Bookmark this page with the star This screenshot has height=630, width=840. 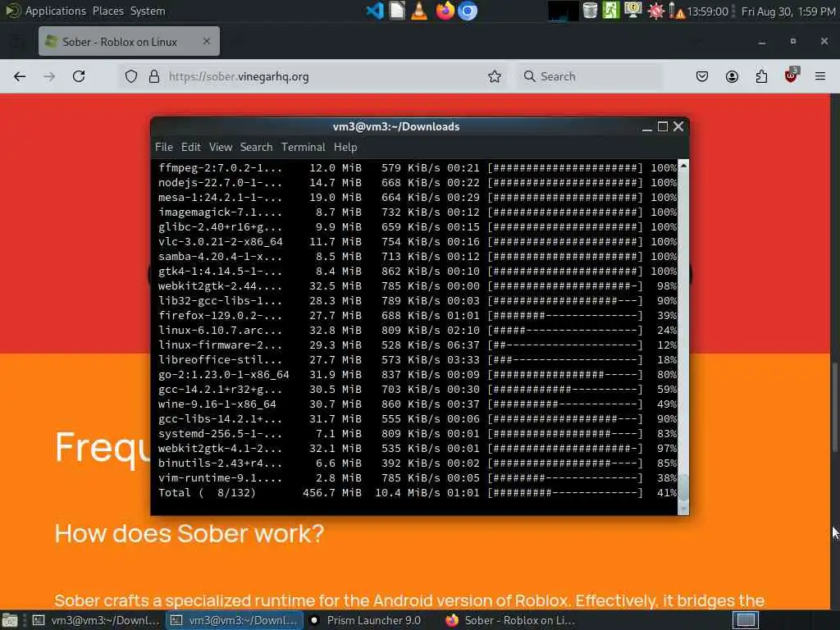(x=495, y=76)
